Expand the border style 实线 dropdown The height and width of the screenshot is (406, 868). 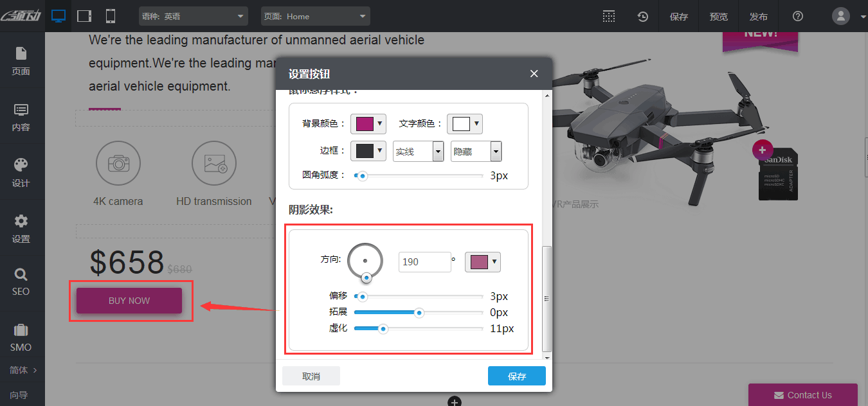pyautogui.click(x=418, y=151)
